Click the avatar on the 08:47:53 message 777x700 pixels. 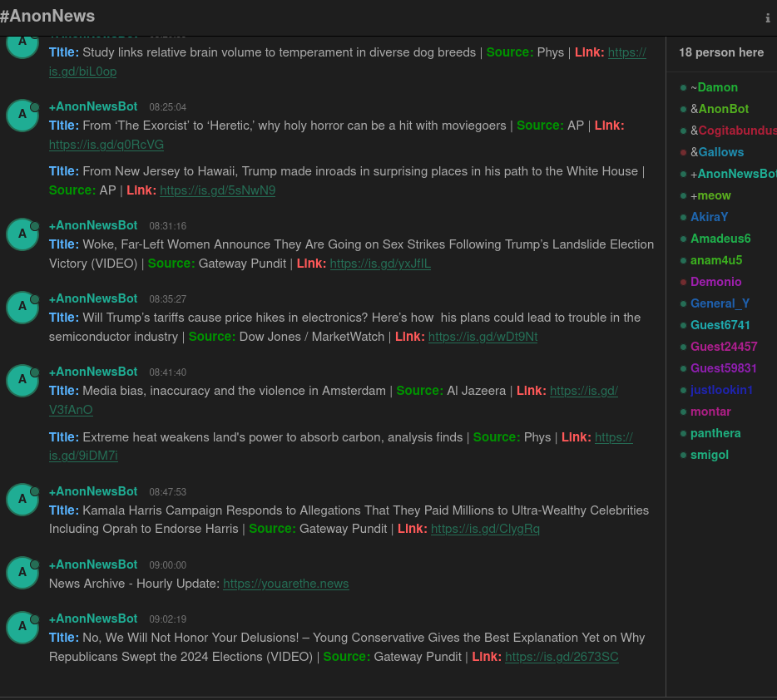click(22, 500)
